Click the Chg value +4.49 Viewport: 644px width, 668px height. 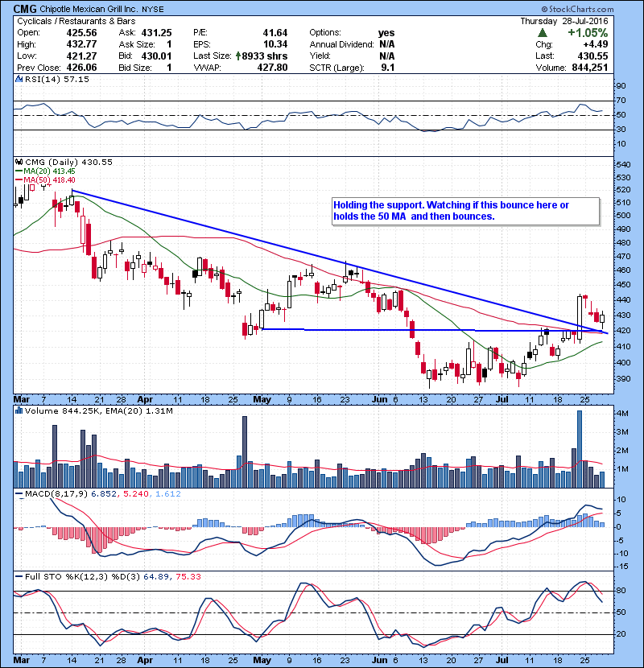[x=596, y=44]
